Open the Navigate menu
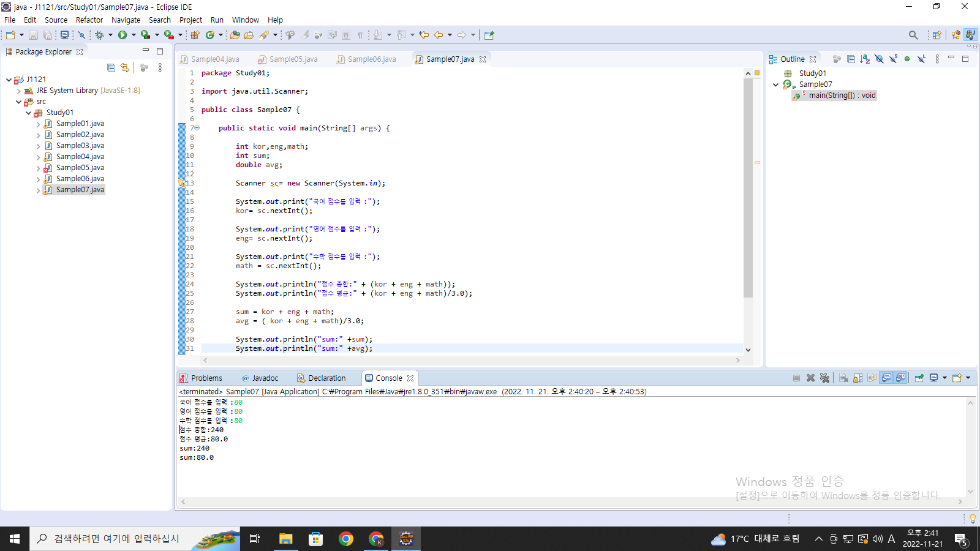Viewport: 980px width, 551px height. (126, 20)
